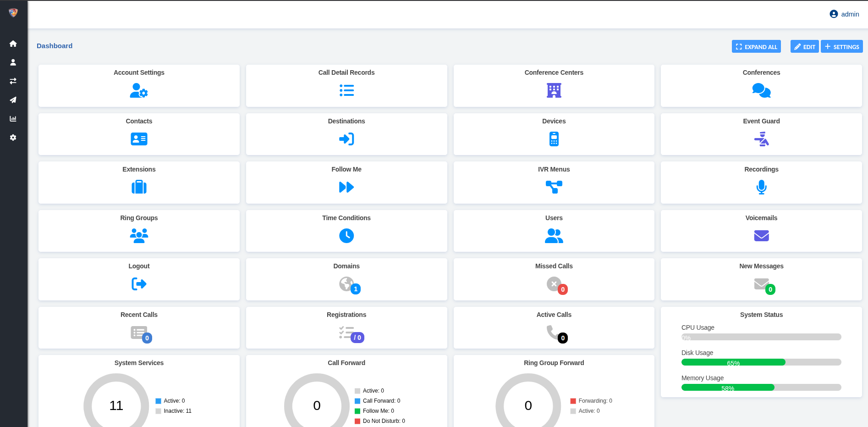868x427 pixels.
Task: Open Conference Centers building icon
Action: pyautogui.click(x=554, y=90)
